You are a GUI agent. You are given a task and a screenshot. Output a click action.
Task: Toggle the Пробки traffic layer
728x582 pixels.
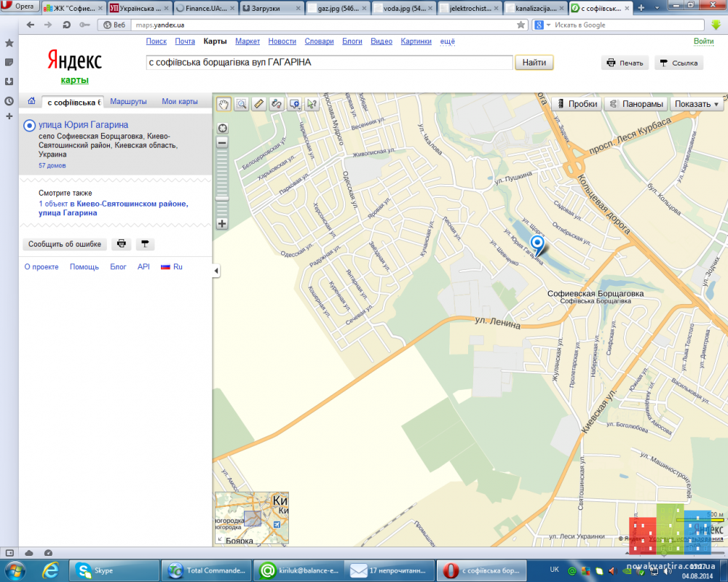tap(577, 104)
